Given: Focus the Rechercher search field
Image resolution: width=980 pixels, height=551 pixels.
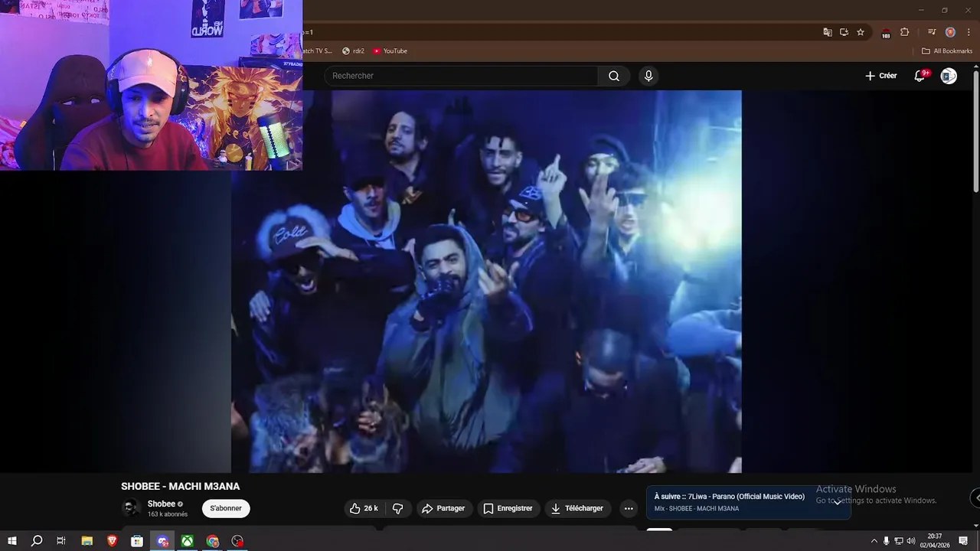Looking at the screenshot, I should click(462, 76).
